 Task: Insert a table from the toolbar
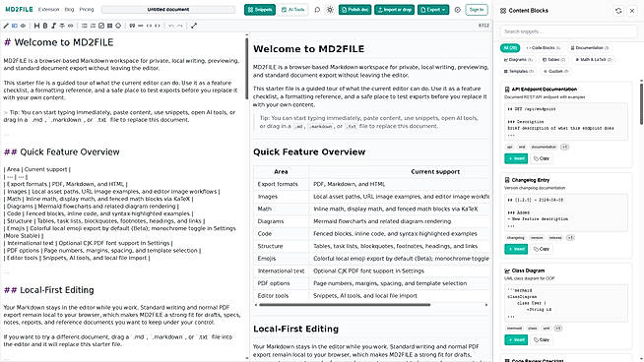109,26
